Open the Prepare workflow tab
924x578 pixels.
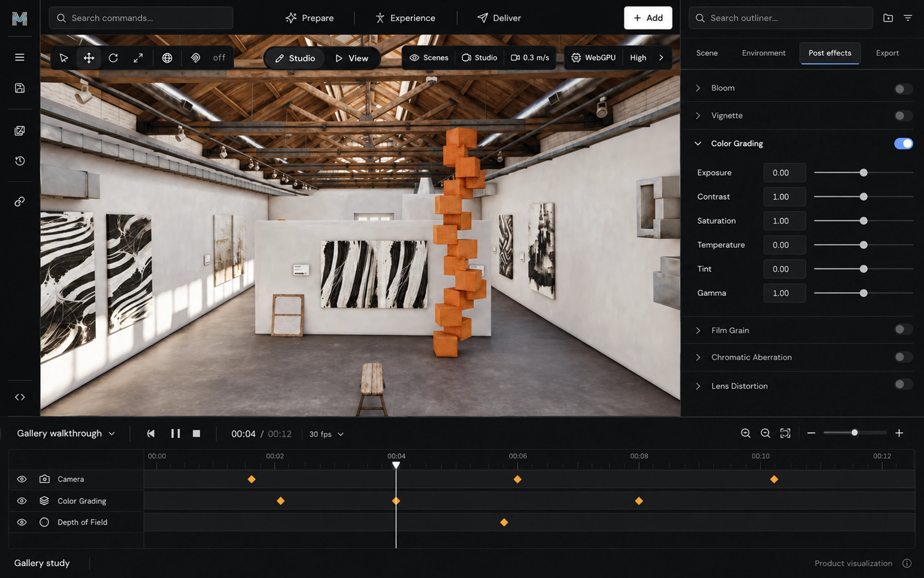coord(310,18)
